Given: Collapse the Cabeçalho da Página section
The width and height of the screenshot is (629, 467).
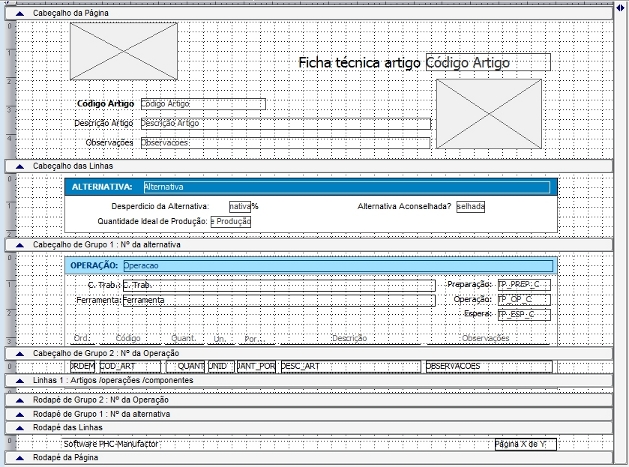Looking at the screenshot, I should [x=20, y=13].
